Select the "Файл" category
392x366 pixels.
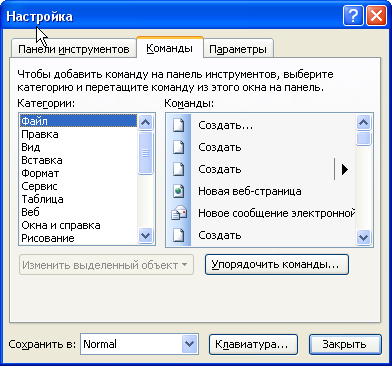point(78,121)
